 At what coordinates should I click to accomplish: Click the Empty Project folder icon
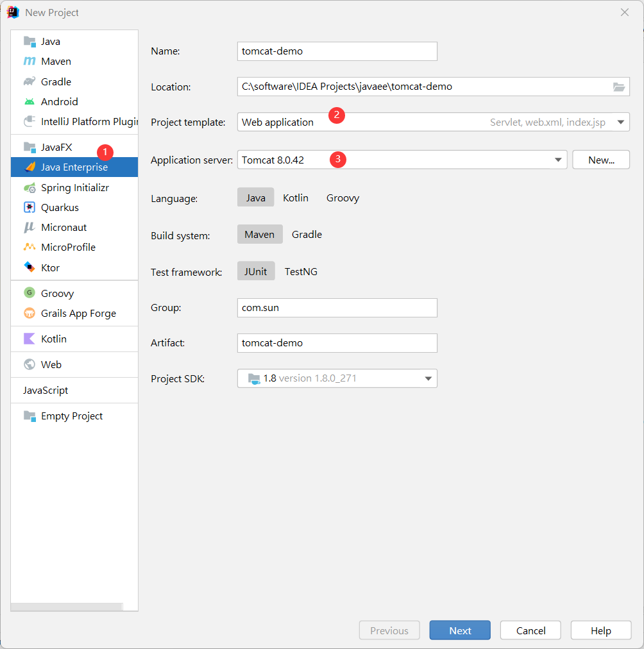(x=30, y=416)
